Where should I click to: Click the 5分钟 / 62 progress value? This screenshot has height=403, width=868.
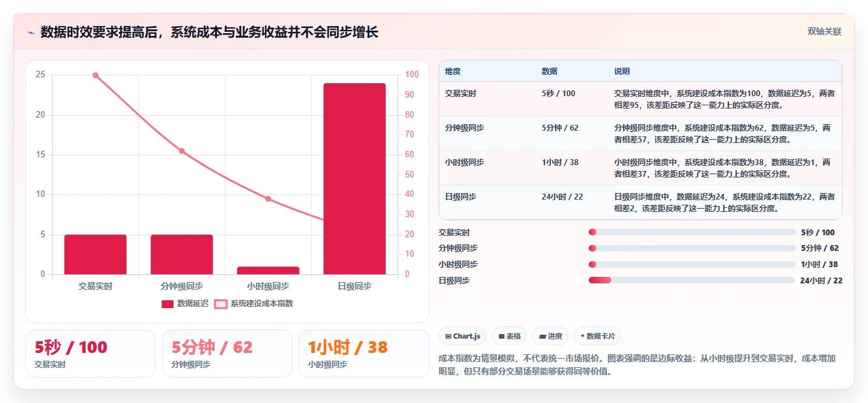[x=819, y=248]
